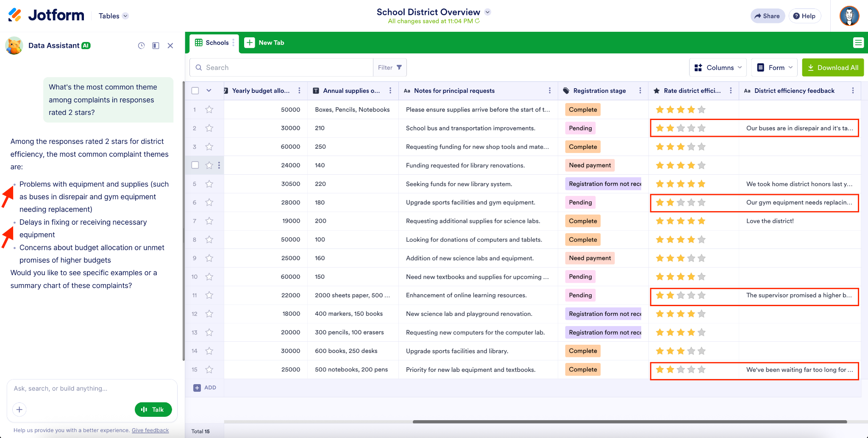Click the refresh icon beside saved time
Viewport: 868px width, 438px height.
tap(477, 21)
